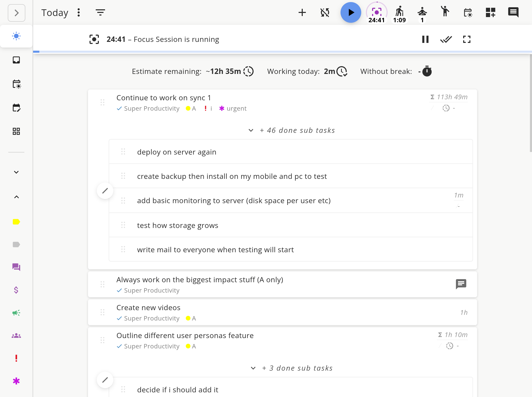Open the Today three-dot menu
The image size is (532, 397).
[x=79, y=12]
